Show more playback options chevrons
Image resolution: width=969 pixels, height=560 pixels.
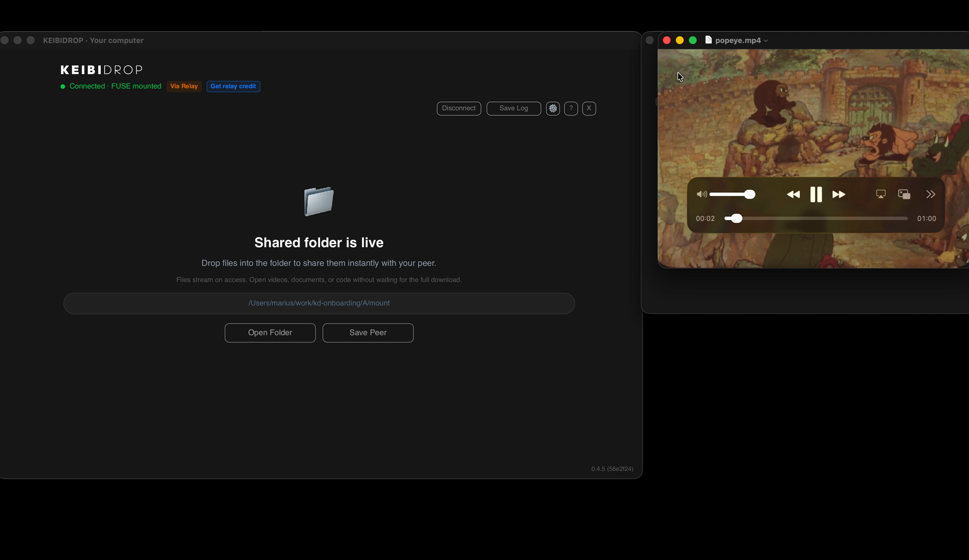(x=931, y=194)
